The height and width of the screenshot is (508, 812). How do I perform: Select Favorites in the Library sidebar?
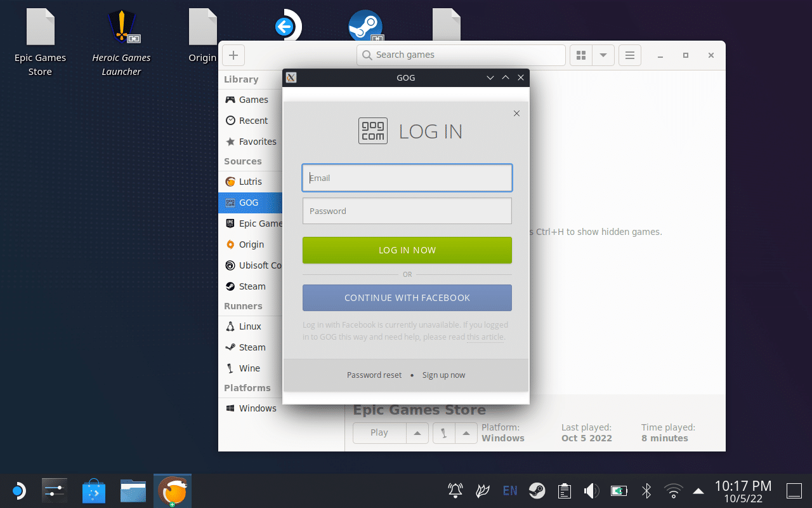tap(251, 142)
